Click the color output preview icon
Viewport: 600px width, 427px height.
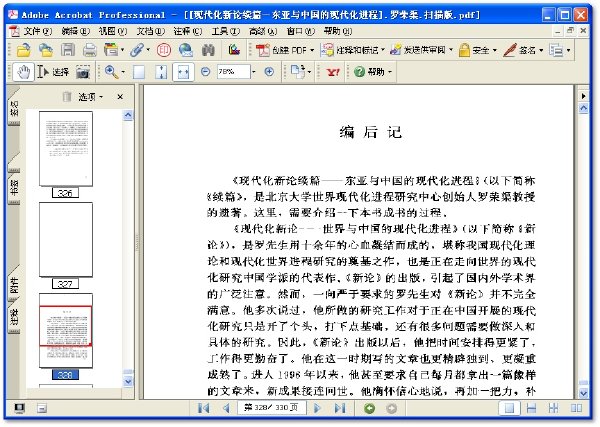[234, 50]
